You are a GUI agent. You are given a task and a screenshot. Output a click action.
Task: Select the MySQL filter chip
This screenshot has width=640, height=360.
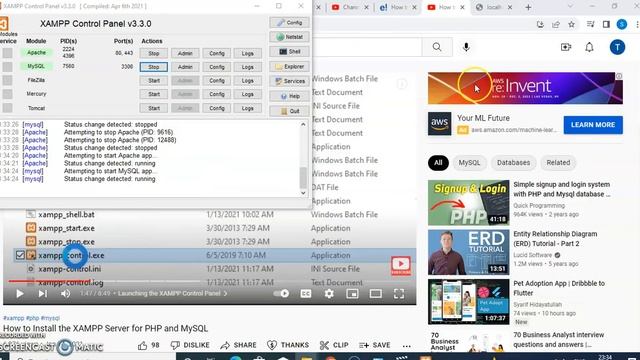pyautogui.click(x=469, y=162)
